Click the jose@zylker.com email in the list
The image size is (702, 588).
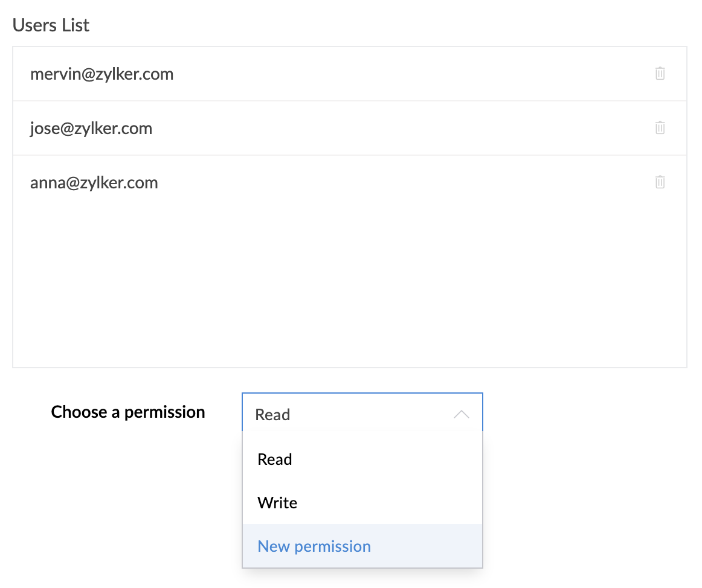click(x=91, y=129)
